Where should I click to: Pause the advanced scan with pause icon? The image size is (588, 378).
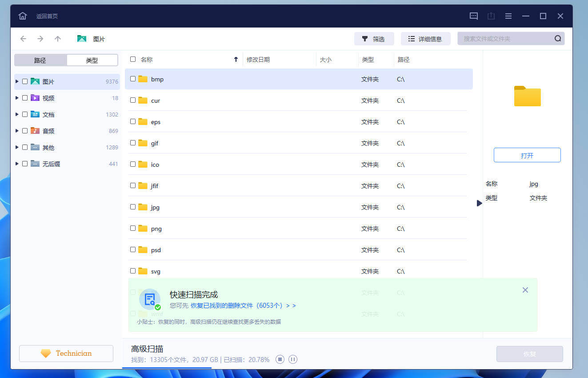(293, 359)
